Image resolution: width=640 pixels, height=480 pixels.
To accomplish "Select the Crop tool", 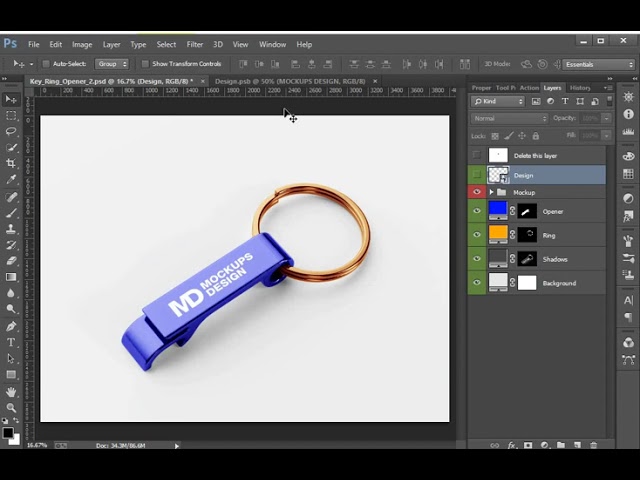I will (11, 164).
